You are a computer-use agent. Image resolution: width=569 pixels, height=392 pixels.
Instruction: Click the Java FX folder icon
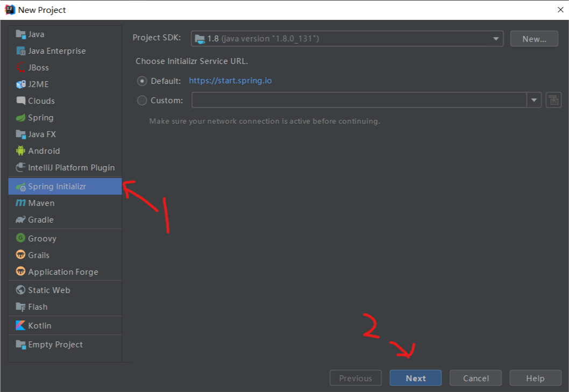pos(20,134)
